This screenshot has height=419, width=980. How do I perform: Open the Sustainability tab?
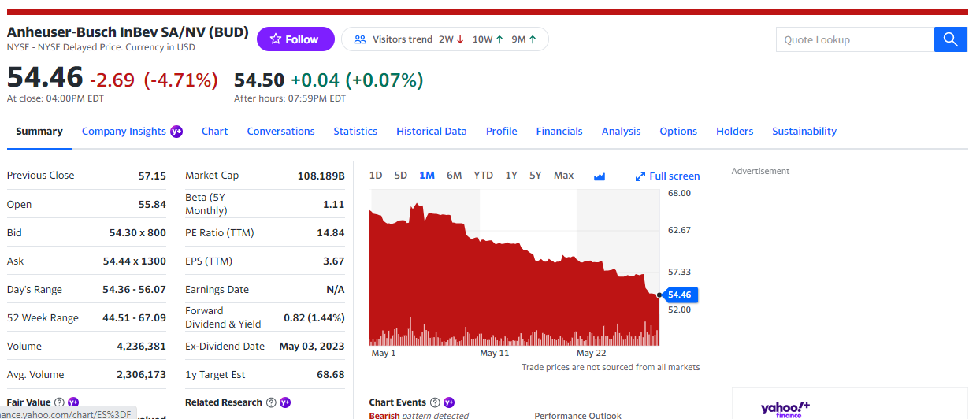point(804,132)
